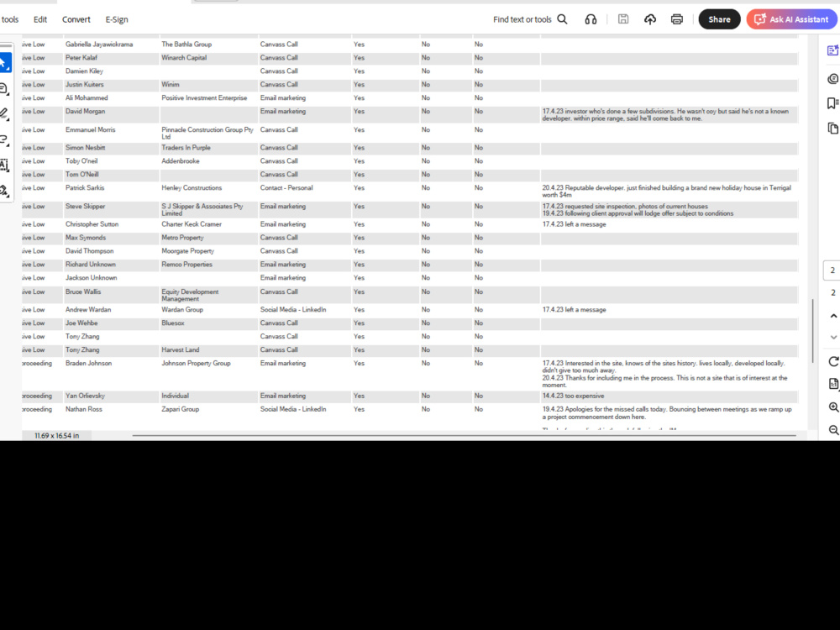Select the Addenbrooke company cell

[x=181, y=161]
